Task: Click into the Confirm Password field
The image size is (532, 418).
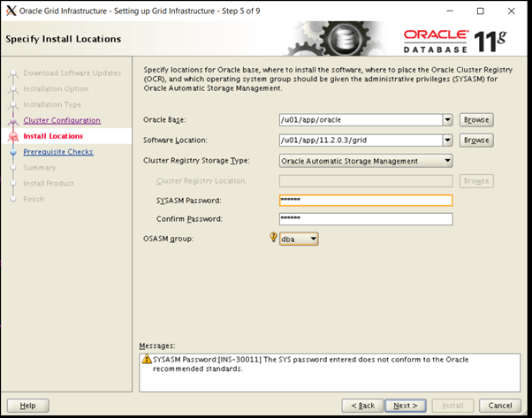Action: [x=365, y=219]
